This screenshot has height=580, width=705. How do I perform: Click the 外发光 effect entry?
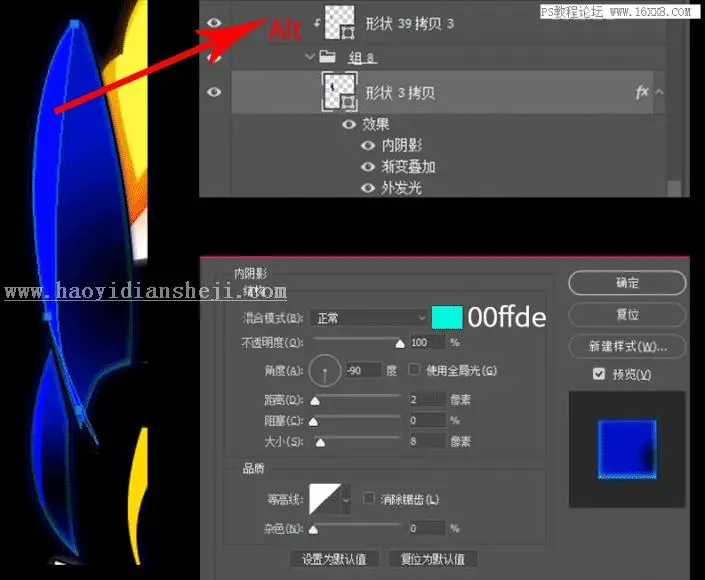pyautogui.click(x=402, y=187)
